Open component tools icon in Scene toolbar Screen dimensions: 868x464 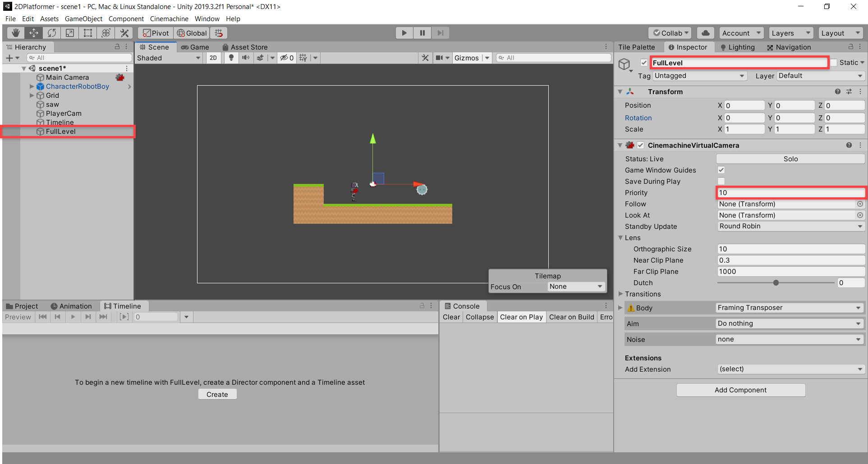point(425,58)
